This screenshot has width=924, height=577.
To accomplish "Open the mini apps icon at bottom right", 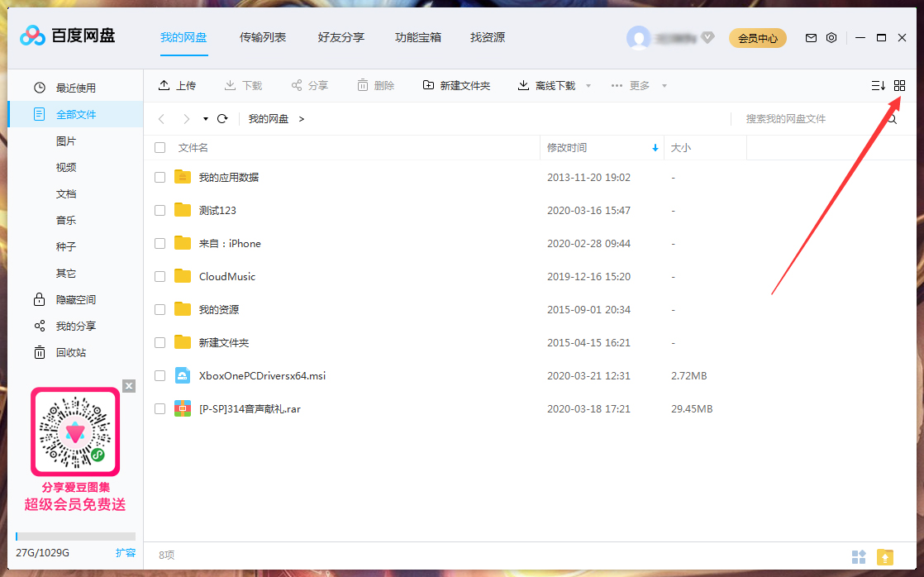I will click(859, 557).
